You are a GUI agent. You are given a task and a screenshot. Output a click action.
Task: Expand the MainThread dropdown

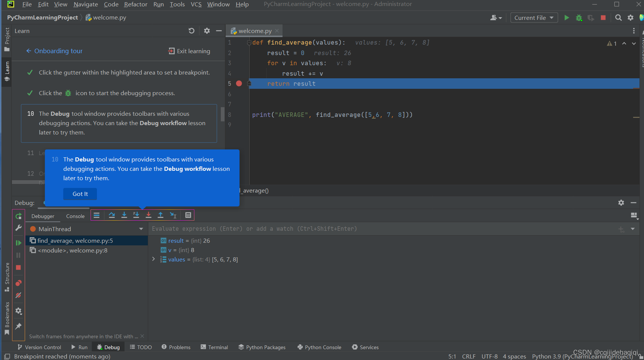click(141, 229)
